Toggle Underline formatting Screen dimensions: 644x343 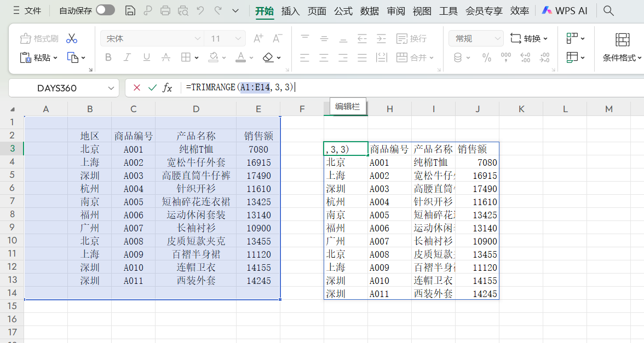[146, 57]
